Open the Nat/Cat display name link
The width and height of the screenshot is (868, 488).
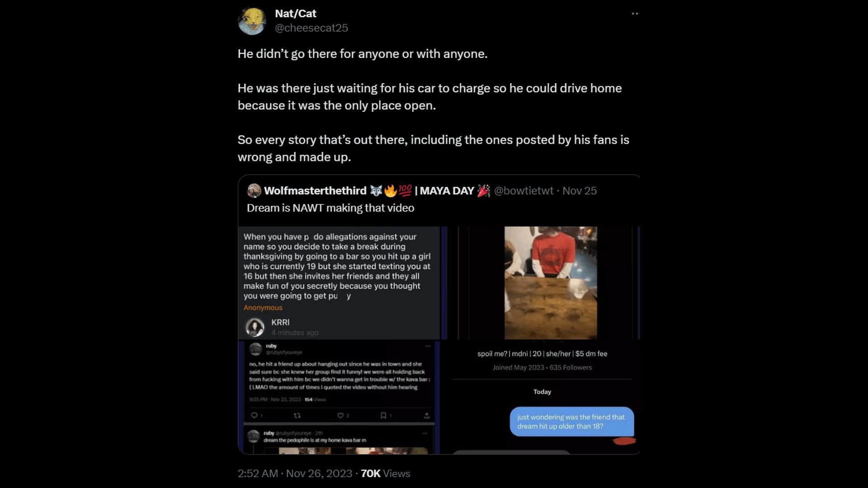pos(296,14)
